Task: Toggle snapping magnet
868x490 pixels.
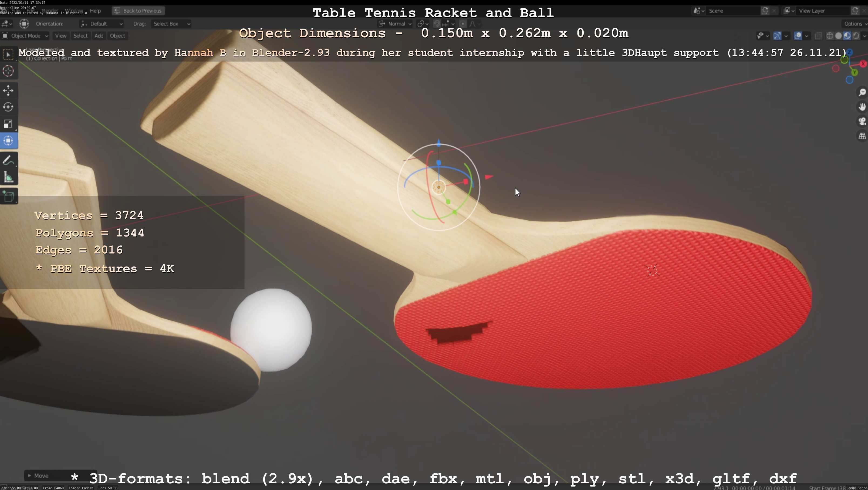Action: click(x=437, y=23)
